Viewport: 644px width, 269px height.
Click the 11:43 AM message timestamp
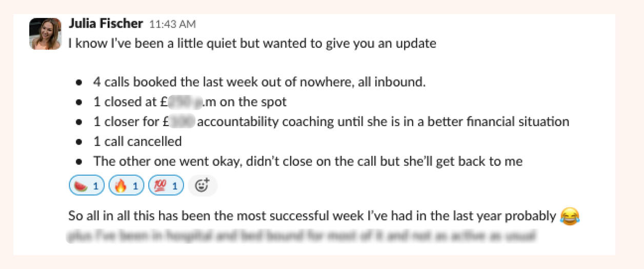coord(172,24)
